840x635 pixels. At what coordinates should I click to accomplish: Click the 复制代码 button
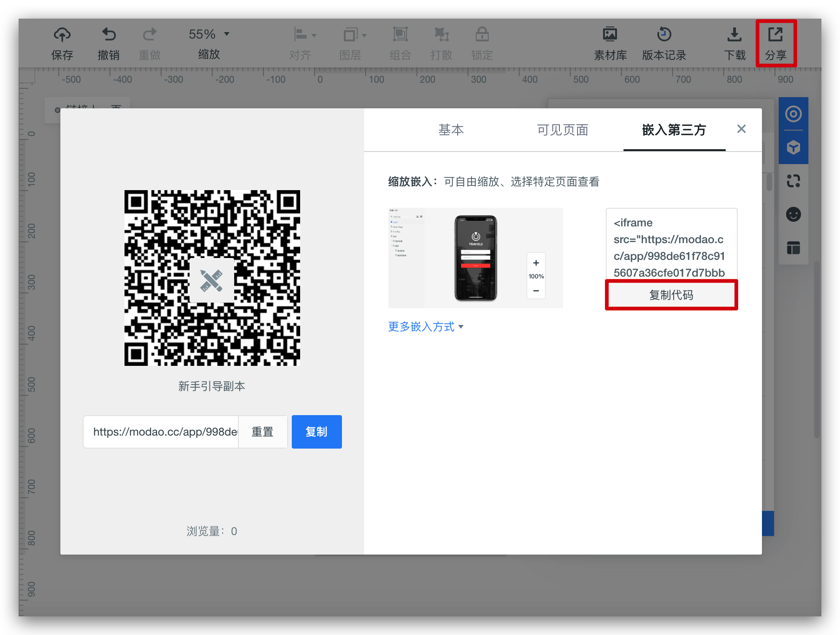671,295
